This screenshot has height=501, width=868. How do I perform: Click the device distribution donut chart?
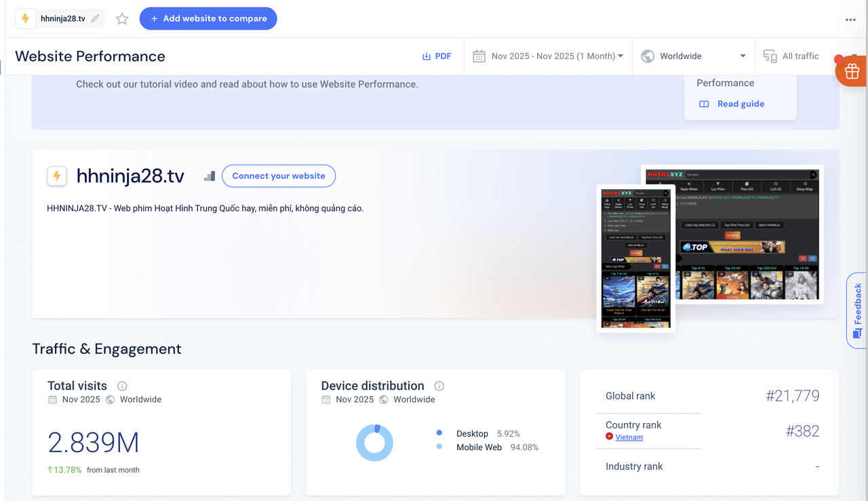coord(374,443)
